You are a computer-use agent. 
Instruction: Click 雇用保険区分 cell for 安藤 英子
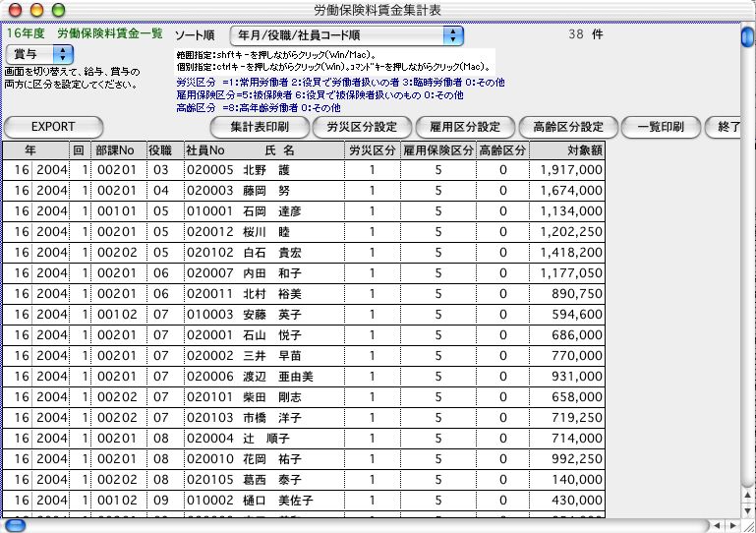(437, 313)
